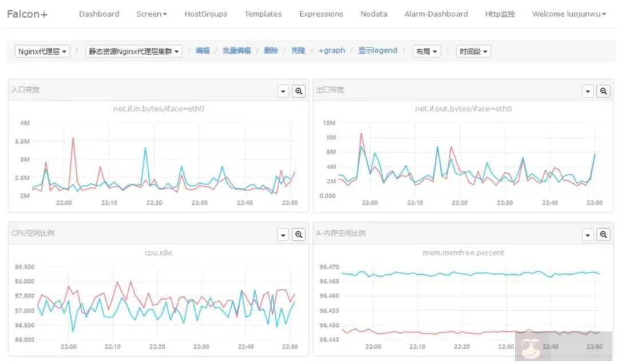
Task: Click zoom magnifier on CPU空闲比例 panel
Action: [x=299, y=234]
